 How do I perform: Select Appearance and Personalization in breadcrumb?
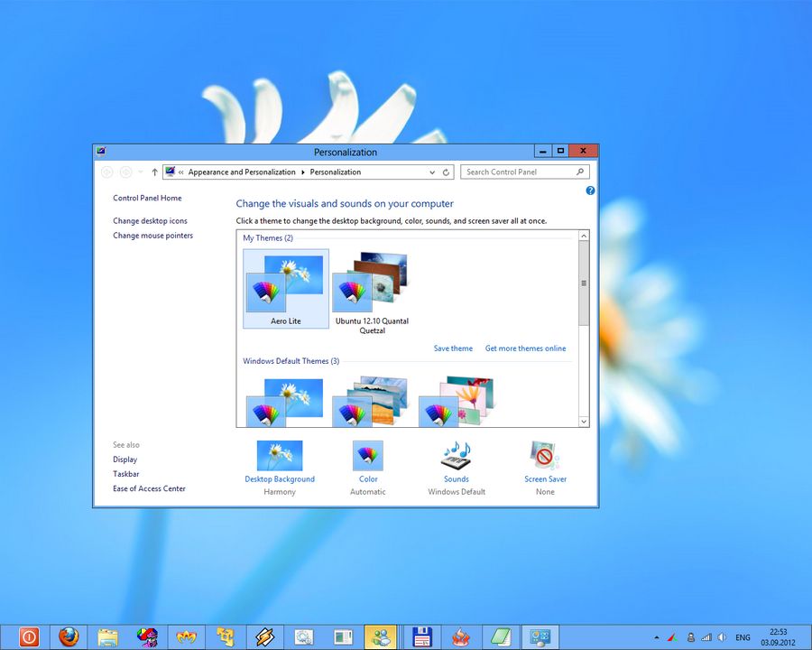pyautogui.click(x=242, y=172)
